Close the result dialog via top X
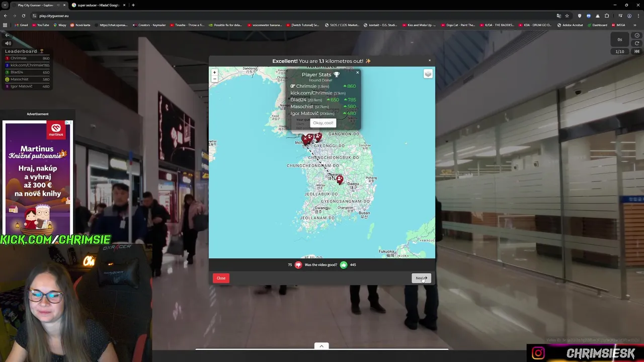Viewport: 644px width, 362px height. point(430,60)
